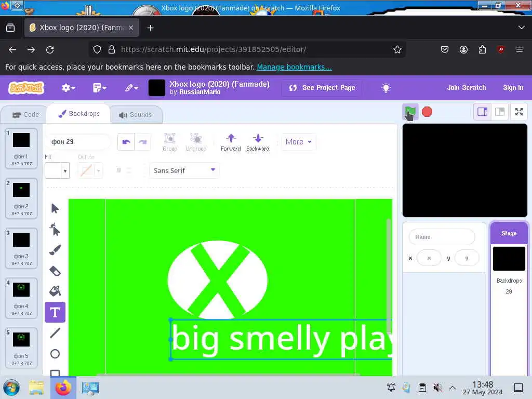This screenshot has width=532, height=399.
Task: Bookmark this page with star icon
Action: (397, 49)
